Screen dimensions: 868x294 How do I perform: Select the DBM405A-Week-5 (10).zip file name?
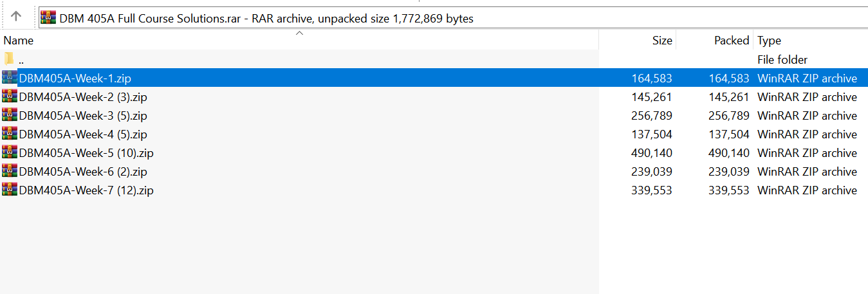[x=86, y=153]
